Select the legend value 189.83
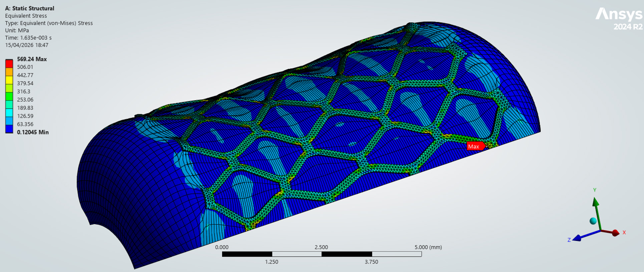The height and width of the screenshot is (272, 644). click(x=25, y=108)
